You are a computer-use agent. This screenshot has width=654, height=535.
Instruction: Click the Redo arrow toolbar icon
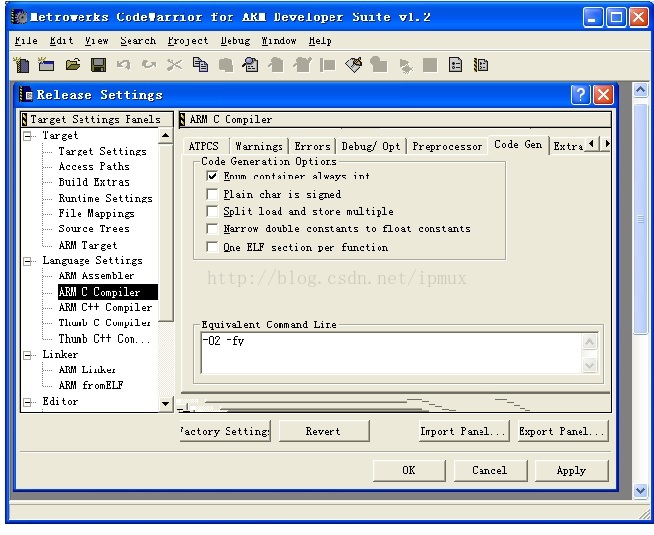coord(149,65)
